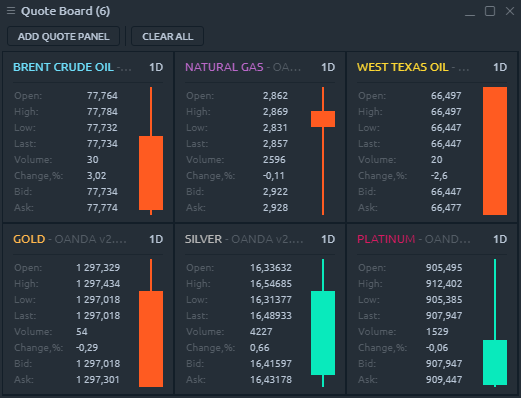The height and width of the screenshot is (398, 521).
Task: Click the ADD QUOTE PANEL button
Action: 64,36
